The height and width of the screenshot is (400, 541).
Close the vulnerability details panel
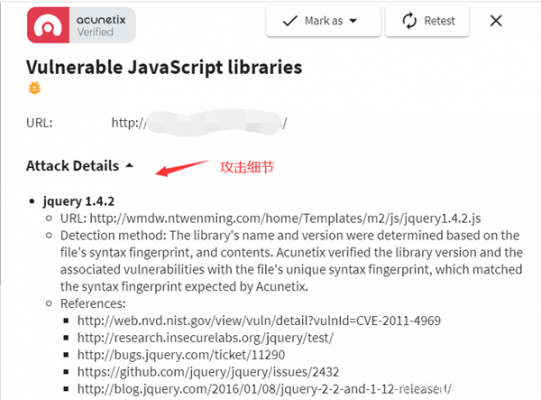tap(496, 21)
